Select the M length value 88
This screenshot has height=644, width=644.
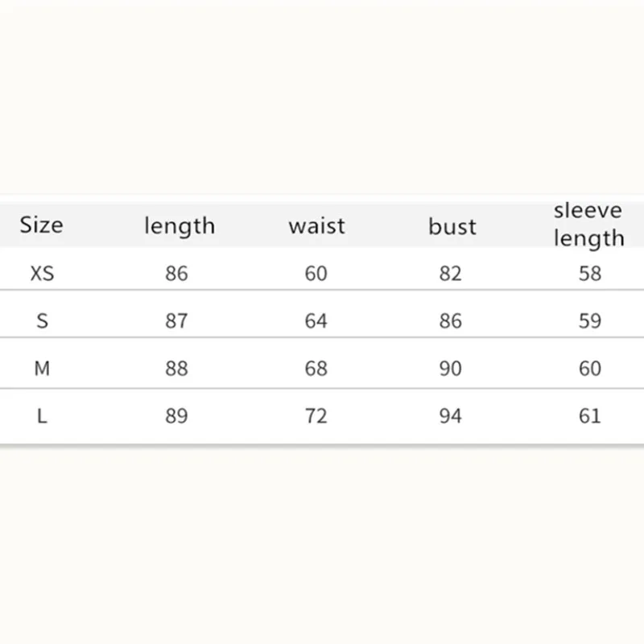coord(176,369)
